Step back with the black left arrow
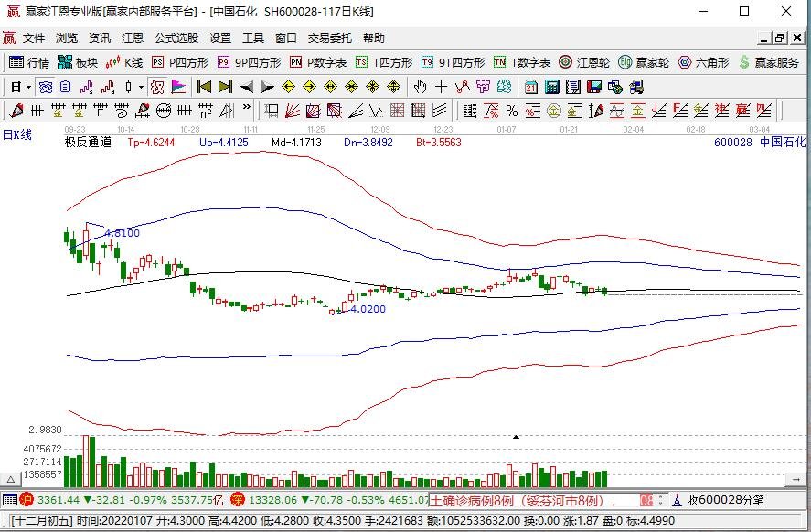The width and height of the screenshot is (811, 532). coord(247,87)
